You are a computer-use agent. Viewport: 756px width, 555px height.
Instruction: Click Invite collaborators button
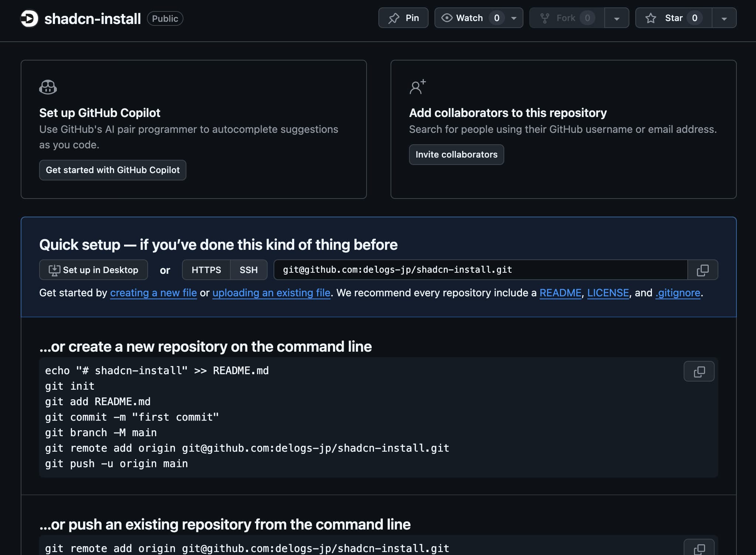tap(456, 155)
